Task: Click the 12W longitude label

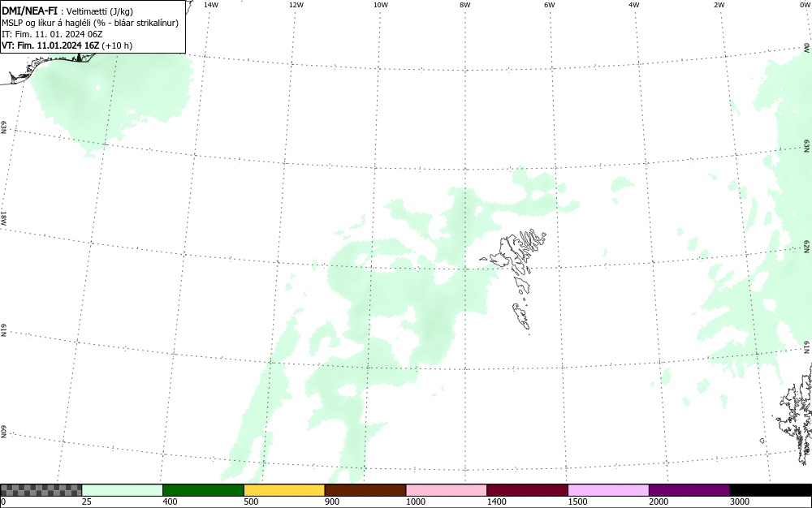Action: click(x=296, y=5)
